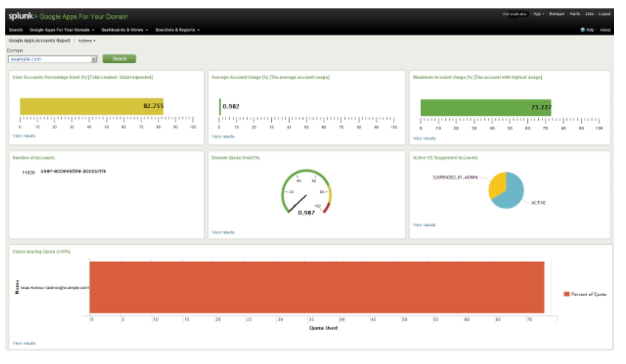Expand the Actions dropdown
Screen dimensions: 626x364
click(87, 41)
